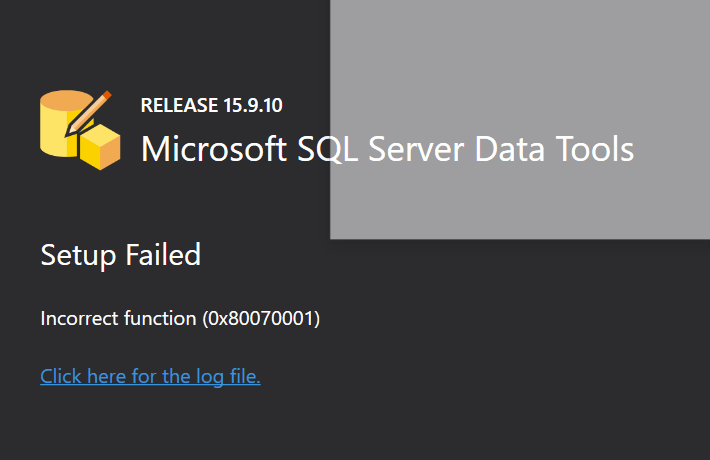Click the error code 0x80070001
The image size is (710, 460).
click(261, 319)
